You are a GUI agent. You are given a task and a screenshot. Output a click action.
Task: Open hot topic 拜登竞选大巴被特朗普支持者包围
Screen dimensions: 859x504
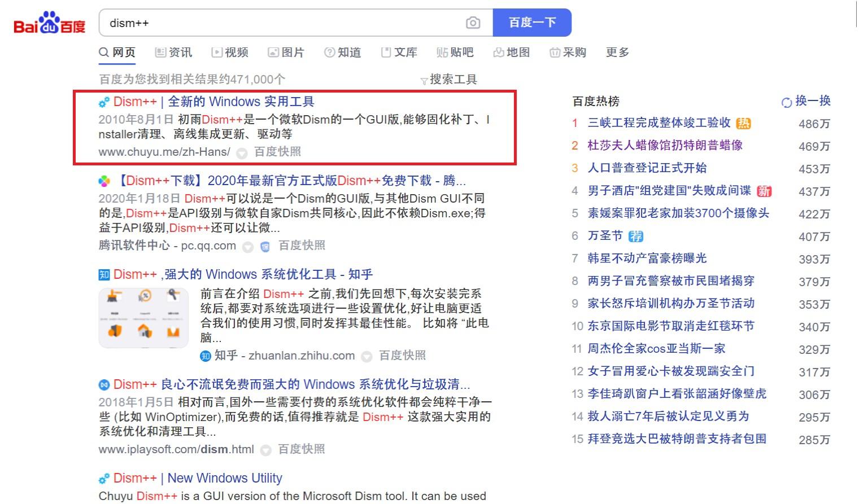pos(677,439)
